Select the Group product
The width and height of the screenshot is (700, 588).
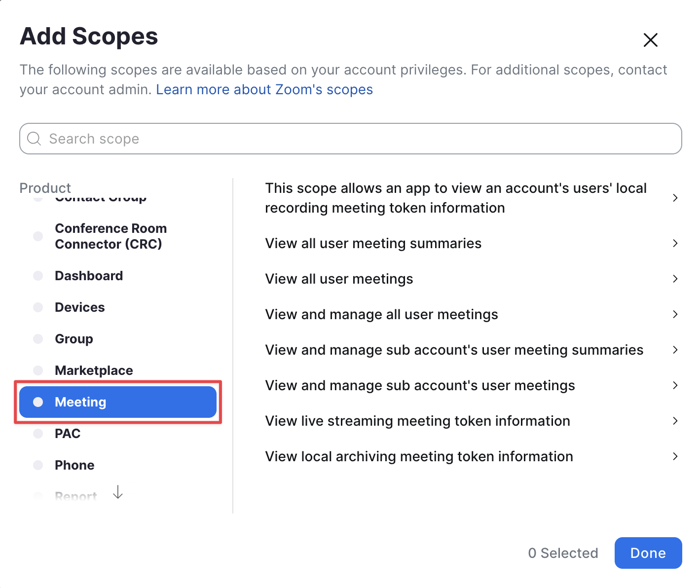(74, 339)
